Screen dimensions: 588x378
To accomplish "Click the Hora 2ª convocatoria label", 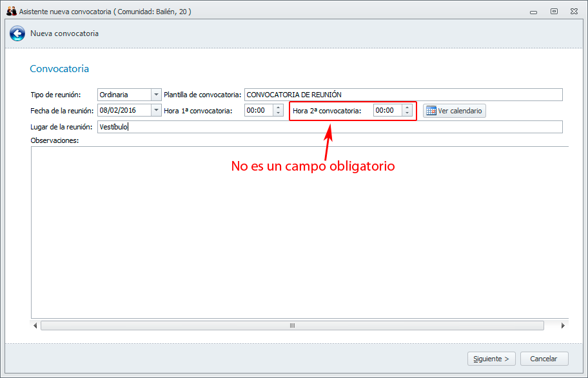I will [x=327, y=111].
